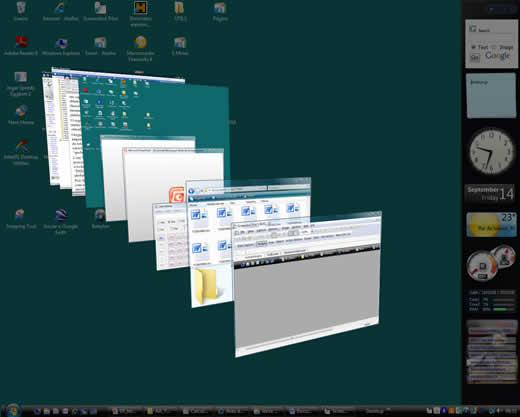The height and width of the screenshot is (417, 520).
Task: Click the blue sticky Notes gadget
Action: point(491,96)
